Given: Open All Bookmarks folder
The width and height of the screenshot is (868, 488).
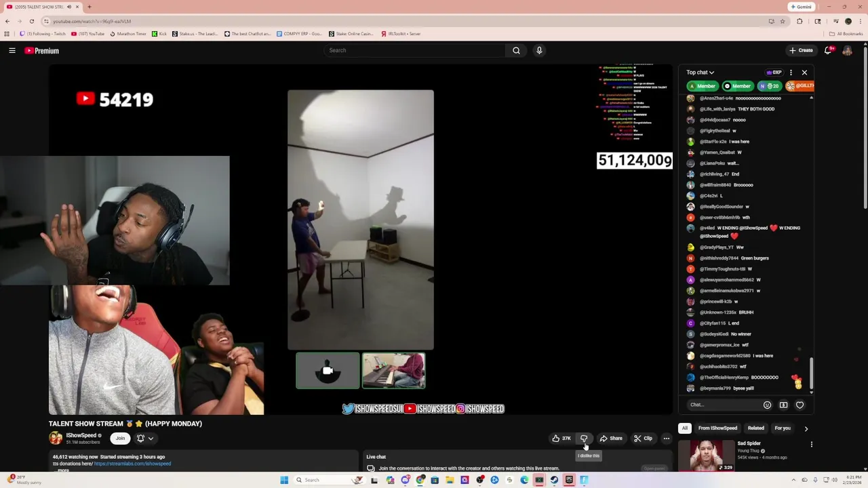Looking at the screenshot, I should click(x=846, y=34).
